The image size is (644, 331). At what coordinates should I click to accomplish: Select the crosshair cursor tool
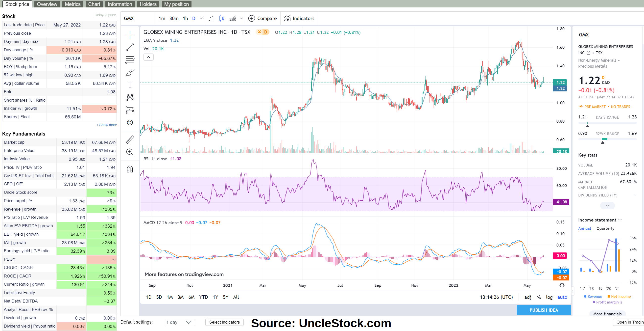130,35
